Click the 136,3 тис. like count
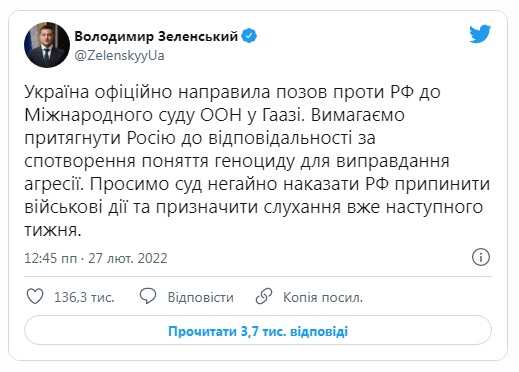This screenshot has width=519, height=372. coord(84,297)
